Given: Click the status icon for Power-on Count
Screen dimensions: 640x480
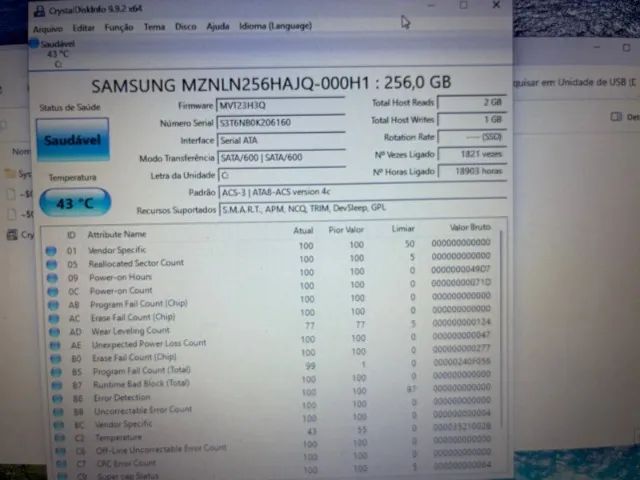Looking at the screenshot, I should [53, 292].
